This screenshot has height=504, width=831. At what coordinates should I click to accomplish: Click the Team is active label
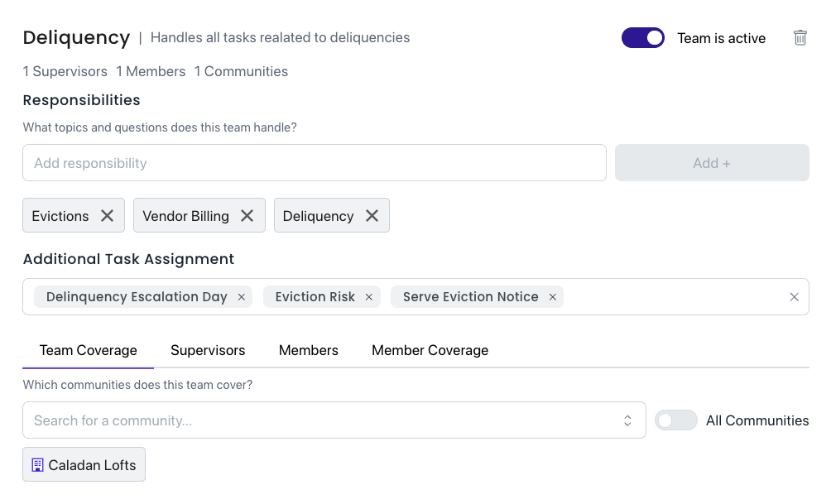[x=721, y=38]
